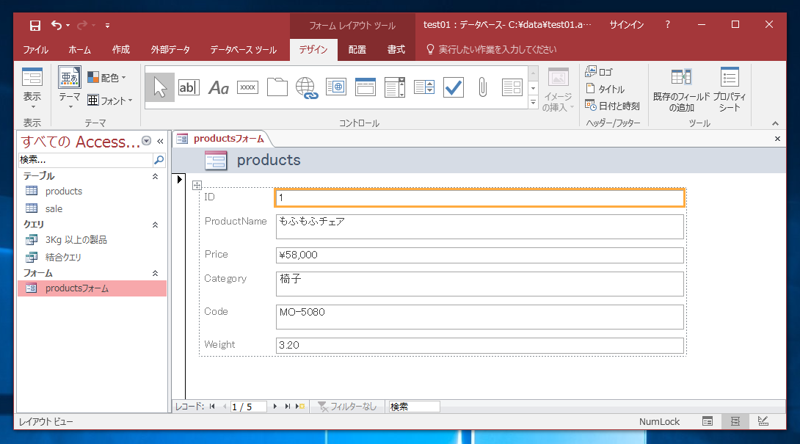800x444 pixels.
Task: Choose the Navigation control icon
Action: (x=365, y=87)
